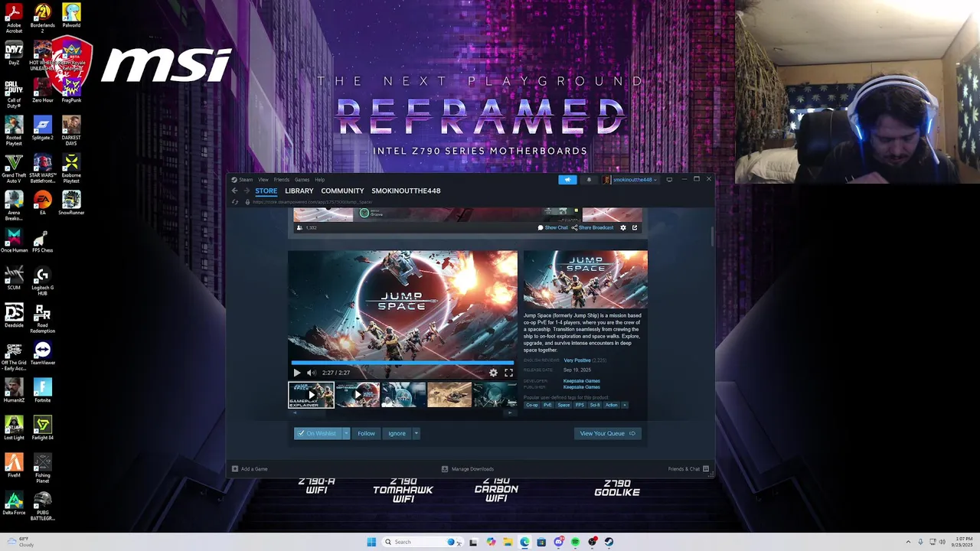Click the thumbnail strip horizontal scrollbar
The image size is (980, 551).
pos(403,412)
